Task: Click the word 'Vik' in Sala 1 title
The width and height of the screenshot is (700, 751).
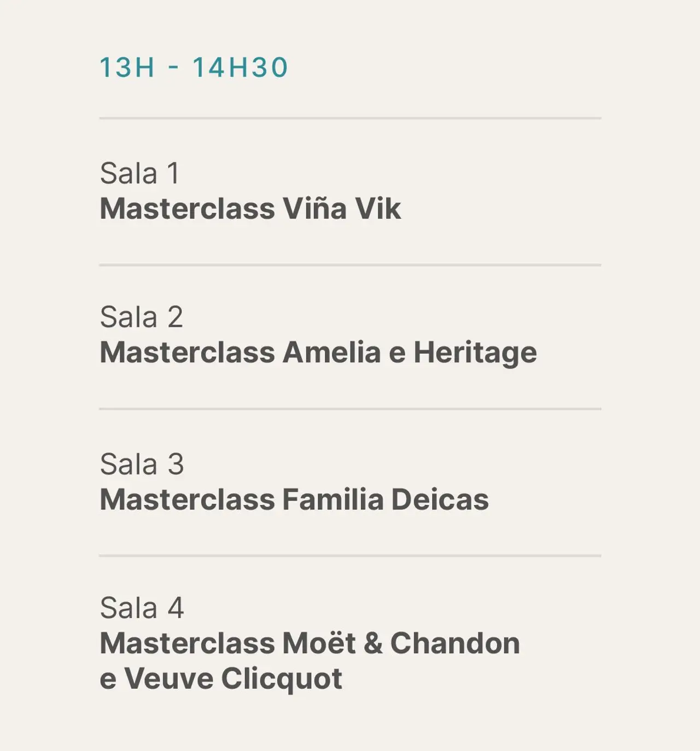Action: pyautogui.click(x=377, y=209)
